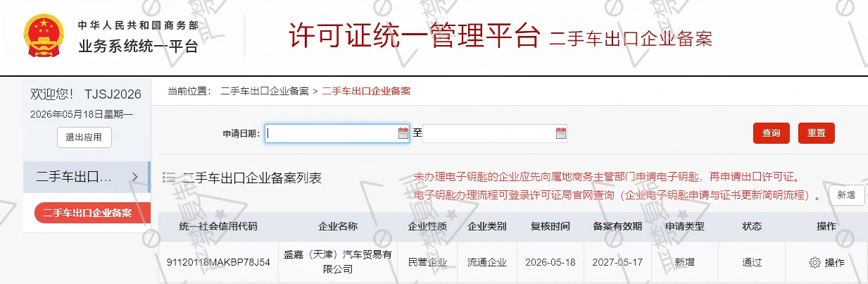Screen dimensions: 868x284
Task: Click the red 查询 button
Action: [x=772, y=133]
